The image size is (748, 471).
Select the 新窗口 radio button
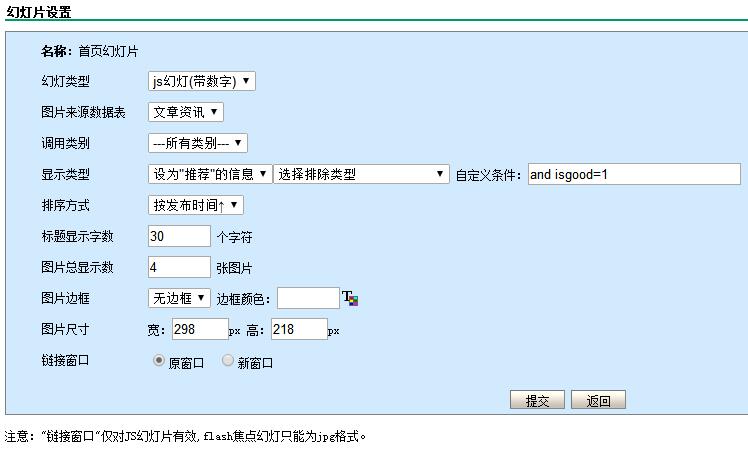tap(228, 361)
